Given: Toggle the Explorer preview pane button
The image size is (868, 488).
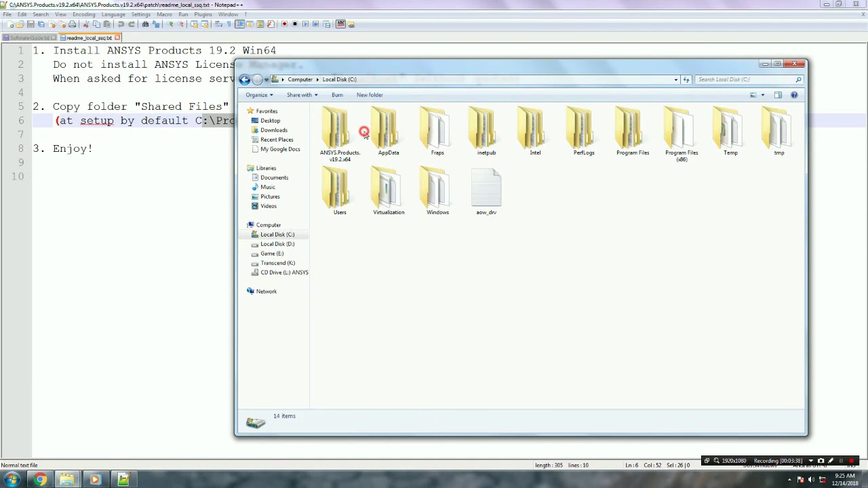Looking at the screenshot, I should [778, 95].
